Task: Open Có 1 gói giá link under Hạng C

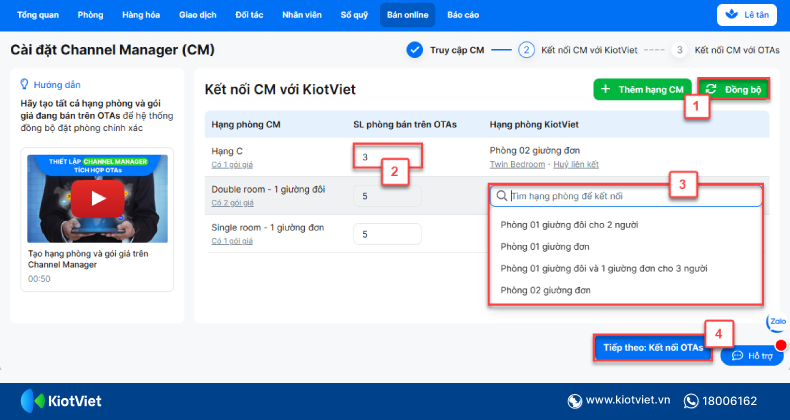Action: point(232,165)
